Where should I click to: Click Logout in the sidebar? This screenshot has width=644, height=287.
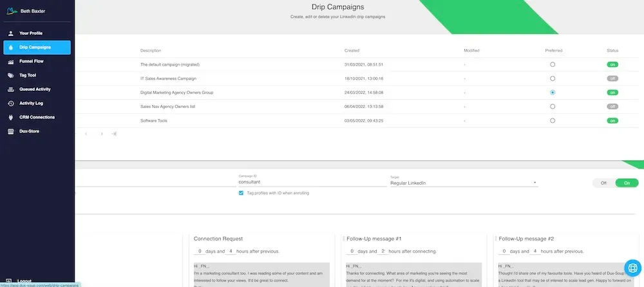[x=24, y=281]
